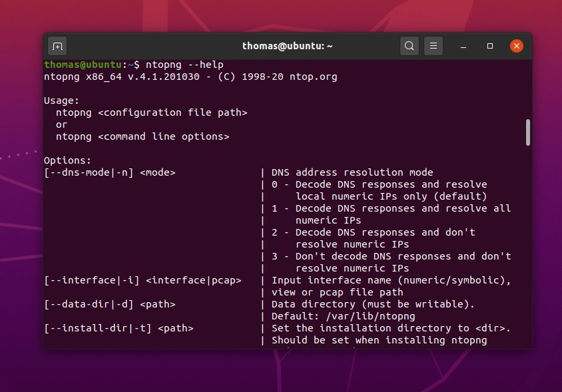Maximize the terminal window

coord(490,46)
